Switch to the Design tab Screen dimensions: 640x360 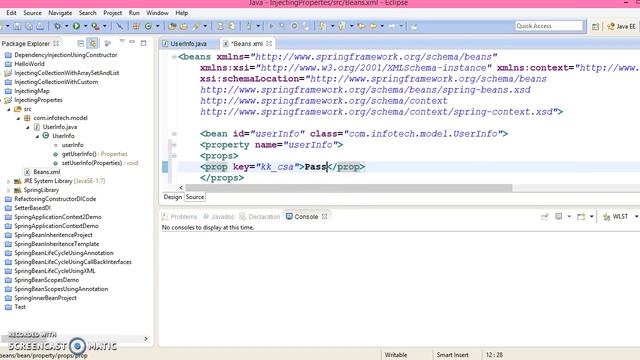pos(173,197)
